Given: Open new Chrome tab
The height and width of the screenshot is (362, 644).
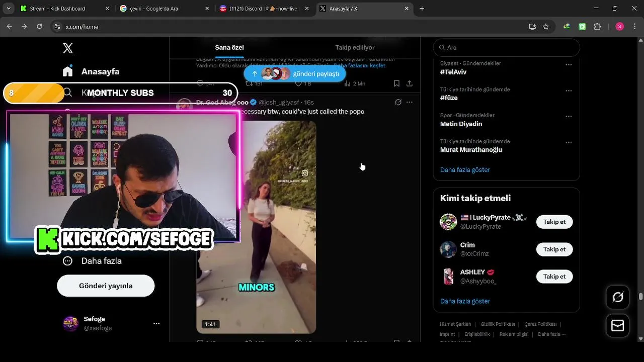Looking at the screenshot, I should pos(422,9).
